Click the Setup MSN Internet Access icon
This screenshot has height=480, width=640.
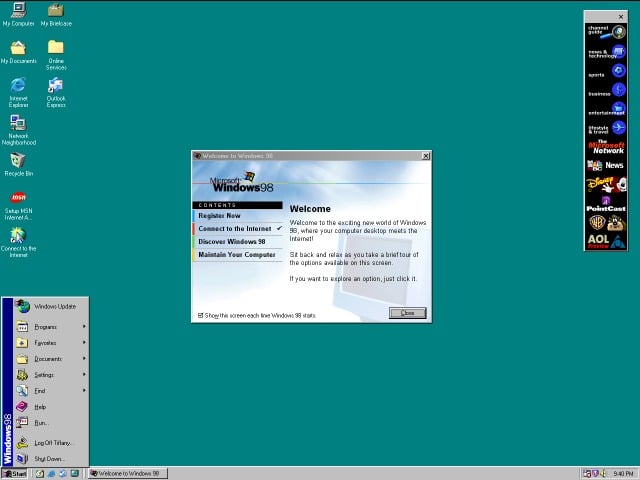18,198
